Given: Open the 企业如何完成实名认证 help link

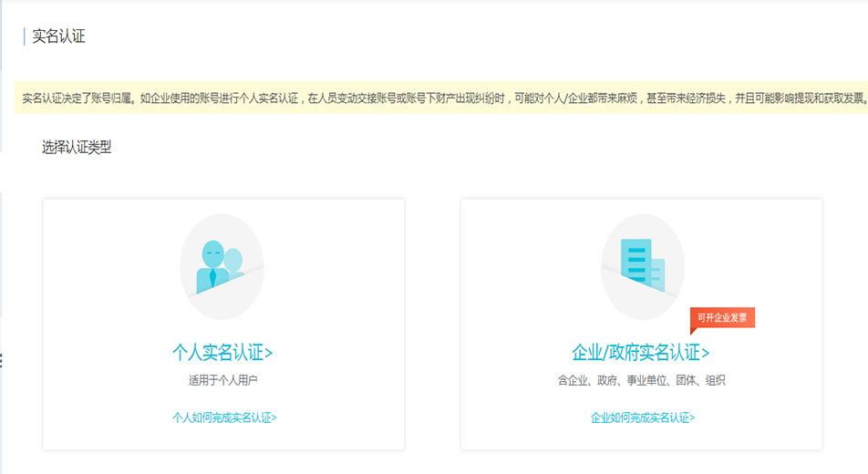Looking at the screenshot, I should click(x=642, y=417).
